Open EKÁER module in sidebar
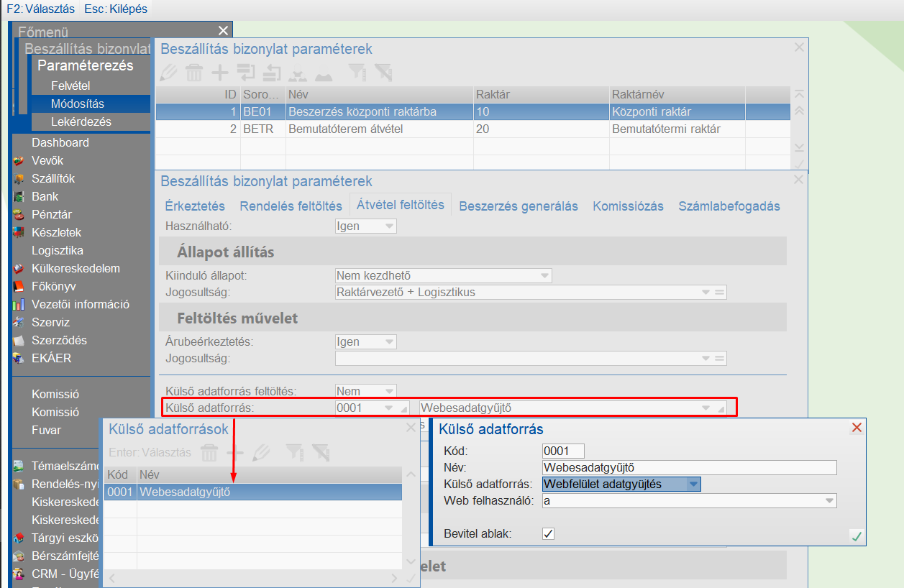The width and height of the screenshot is (904, 588). click(51, 358)
